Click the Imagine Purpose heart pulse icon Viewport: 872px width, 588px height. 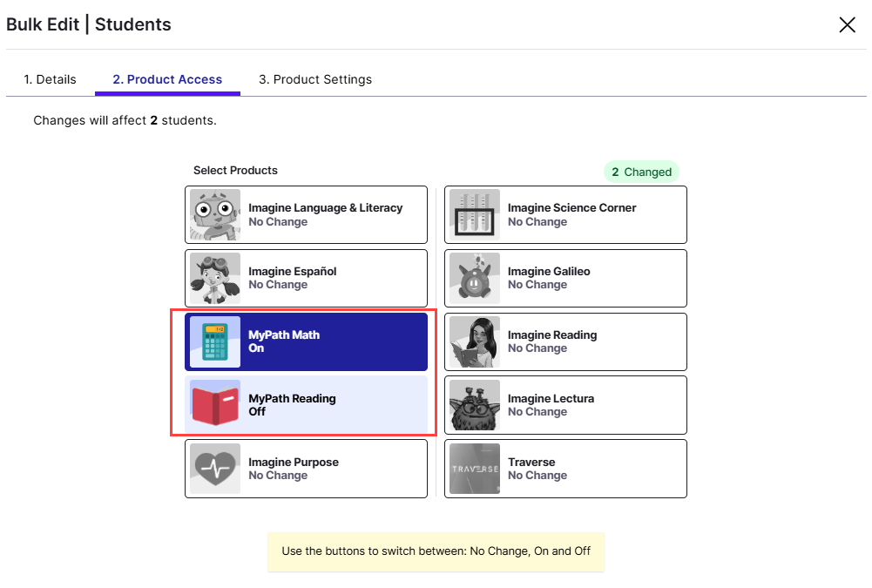click(214, 469)
